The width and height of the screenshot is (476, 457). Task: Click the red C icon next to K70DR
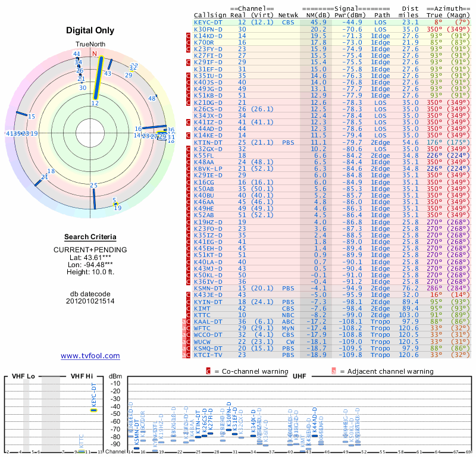(x=189, y=42)
